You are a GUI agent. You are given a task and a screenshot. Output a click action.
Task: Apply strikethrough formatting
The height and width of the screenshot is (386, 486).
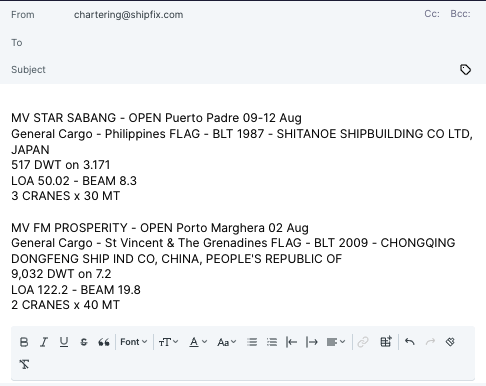pos(84,342)
